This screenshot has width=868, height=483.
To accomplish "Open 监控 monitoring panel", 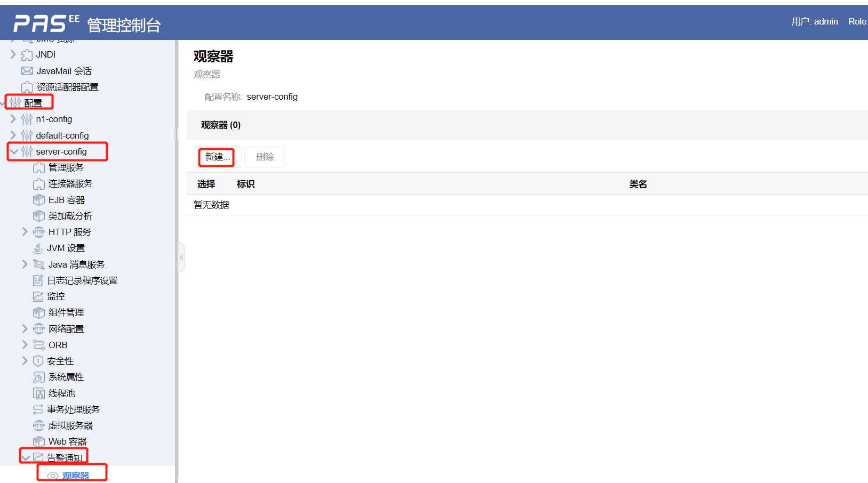I will pos(56,296).
